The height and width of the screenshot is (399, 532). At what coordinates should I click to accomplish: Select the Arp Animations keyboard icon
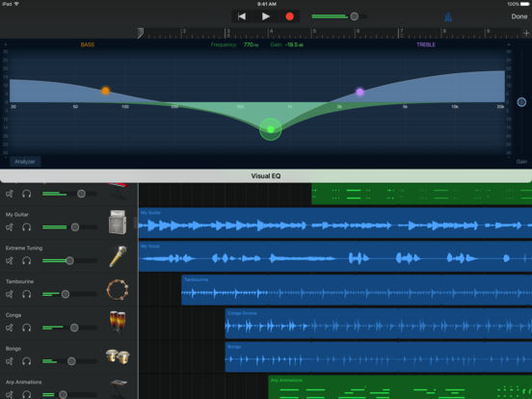[119, 388]
